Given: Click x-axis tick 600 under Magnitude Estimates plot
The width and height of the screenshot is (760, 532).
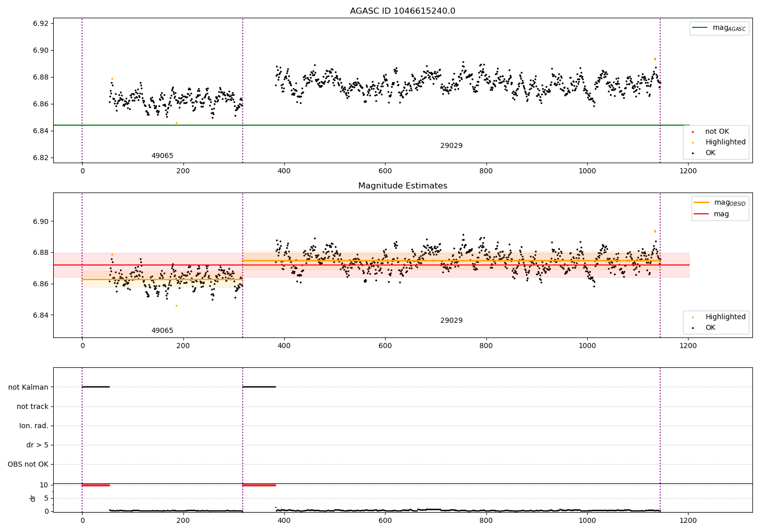Looking at the screenshot, I should (385, 346).
